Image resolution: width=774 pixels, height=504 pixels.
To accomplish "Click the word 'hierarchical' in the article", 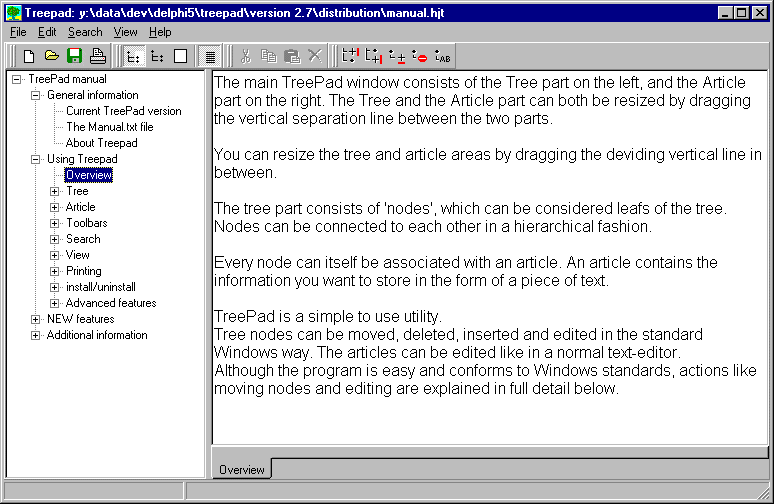I will 556,227.
